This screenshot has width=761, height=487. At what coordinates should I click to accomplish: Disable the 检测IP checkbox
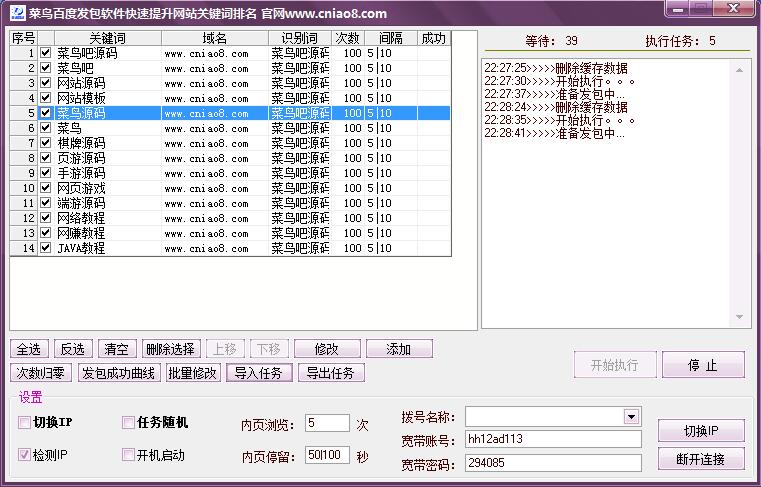pos(24,455)
